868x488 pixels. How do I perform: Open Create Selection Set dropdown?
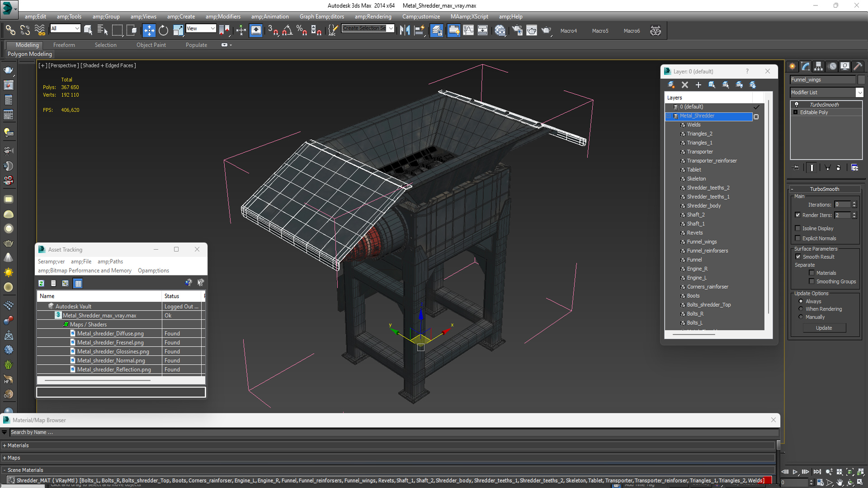(x=391, y=28)
